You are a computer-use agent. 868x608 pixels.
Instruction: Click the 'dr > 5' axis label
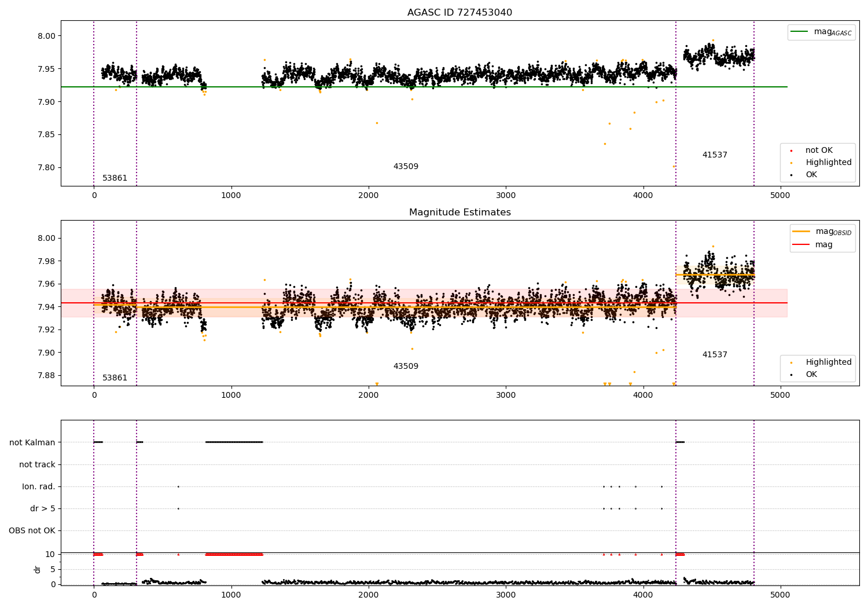click(43, 508)
